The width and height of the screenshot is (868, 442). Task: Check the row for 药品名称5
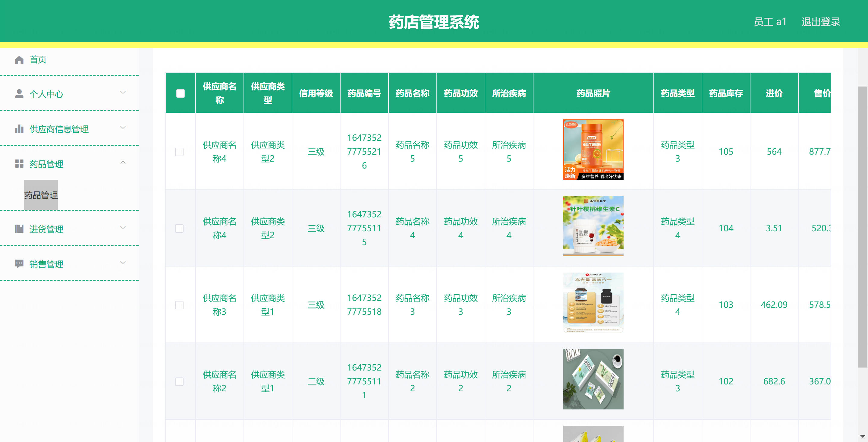point(179,152)
